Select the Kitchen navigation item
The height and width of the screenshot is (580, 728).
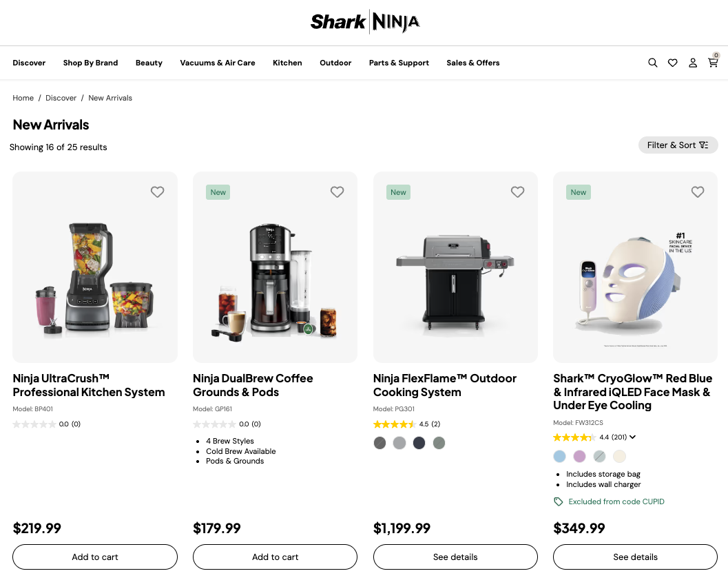click(287, 63)
